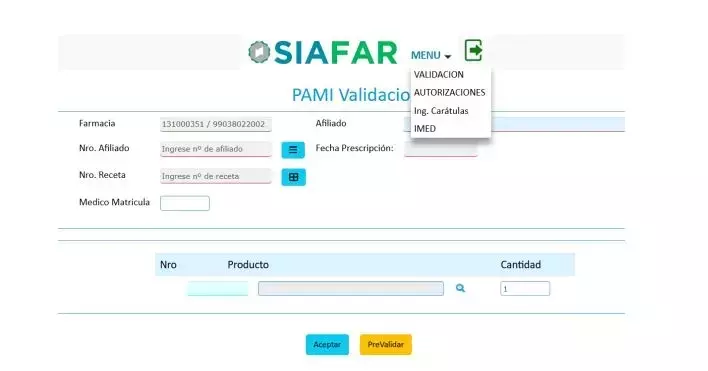Viewport: 708px width, 371px height.
Task: Click the grid icon beside Nro. Receta
Action: tap(293, 177)
